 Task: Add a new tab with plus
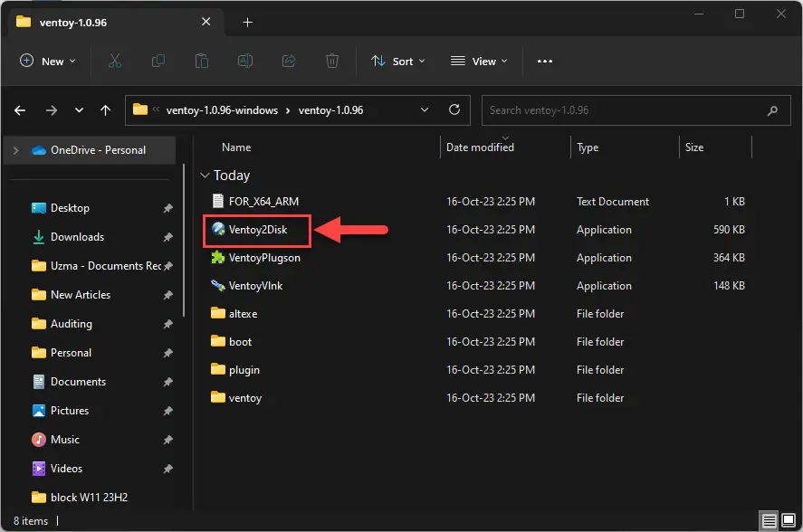[247, 22]
